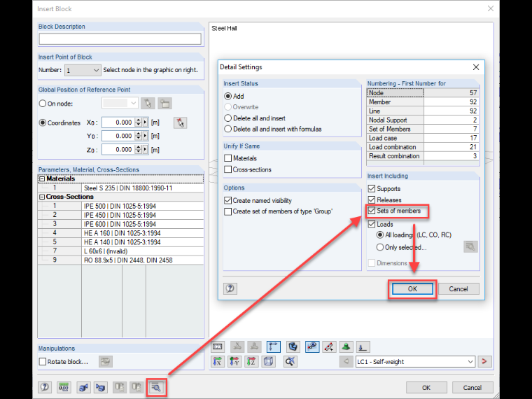The image size is (532, 399).
Task: Click OK in Insert Block dialog
Action: tap(426, 388)
